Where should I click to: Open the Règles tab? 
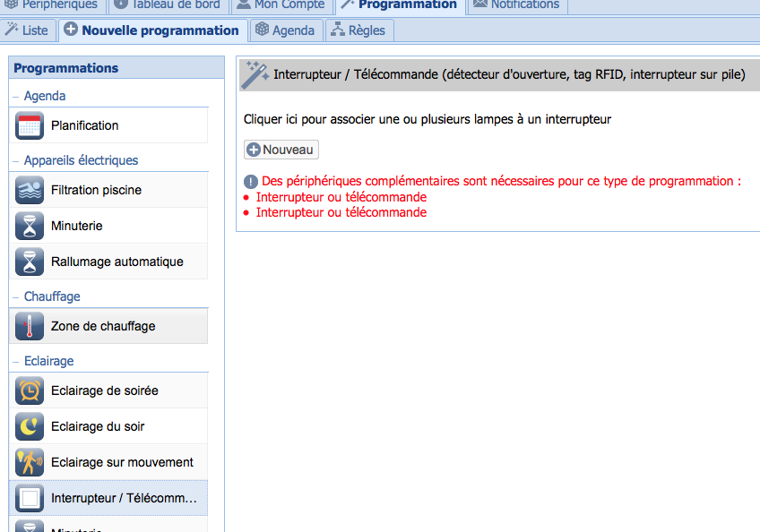[x=359, y=30]
